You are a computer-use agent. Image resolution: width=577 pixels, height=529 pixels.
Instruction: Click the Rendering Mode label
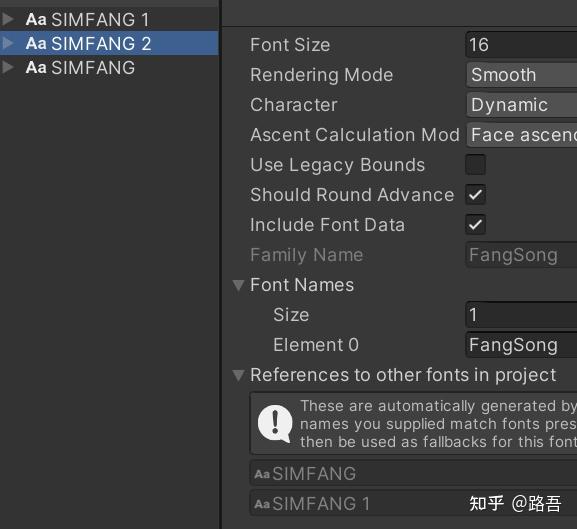pos(322,75)
